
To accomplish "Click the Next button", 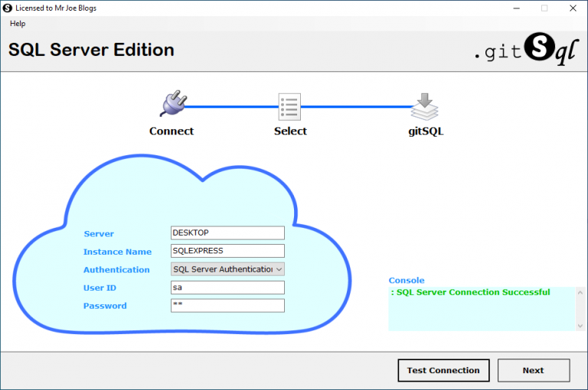I will 534,370.
